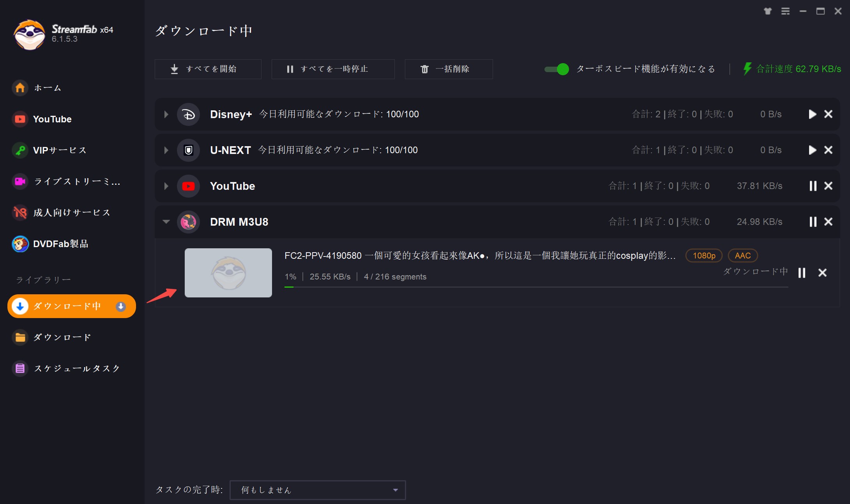
Task: Click the pink live streaming camera icon
Action: coord(20,181)
